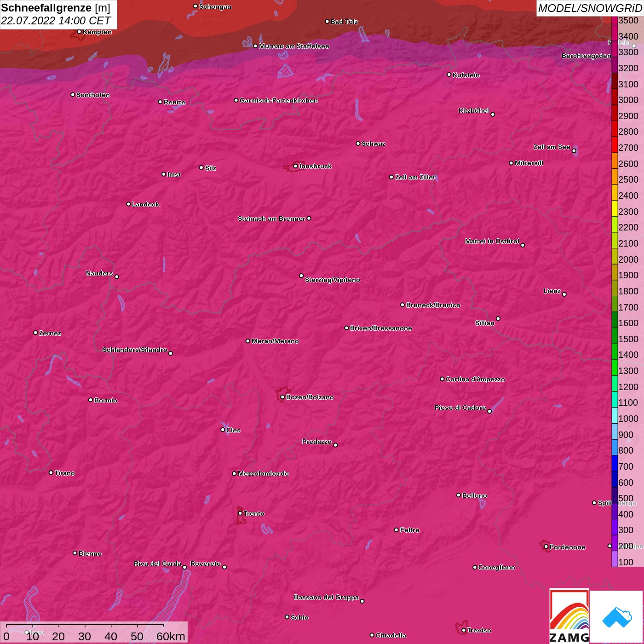Click the ZAMG rainbow logo
This screenshot has height=644, width=644.
(x=569, y=616)
